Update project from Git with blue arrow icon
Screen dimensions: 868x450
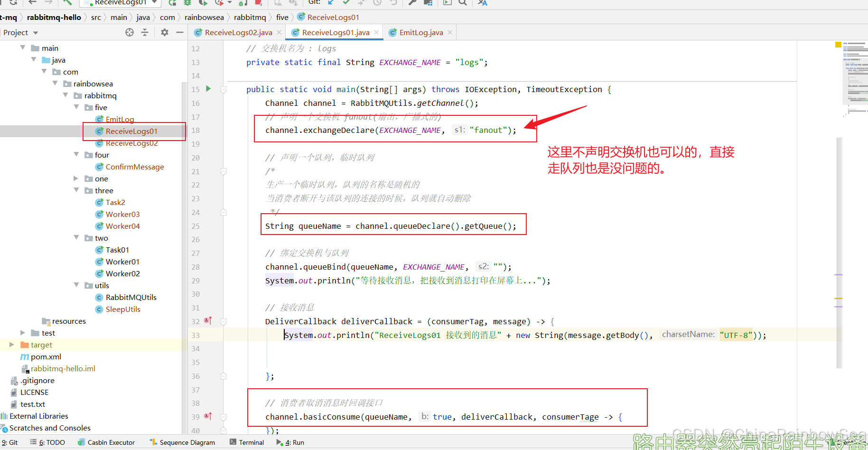tap(331, 3)
